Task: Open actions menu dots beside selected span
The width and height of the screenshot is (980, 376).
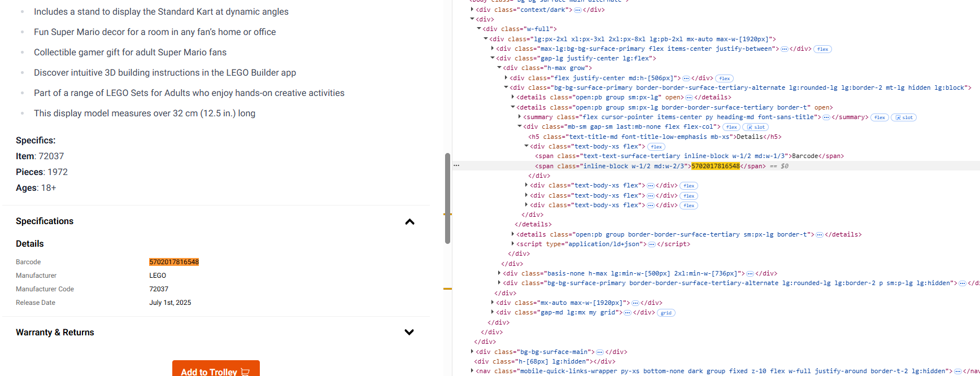Action: tap(456, 165)
